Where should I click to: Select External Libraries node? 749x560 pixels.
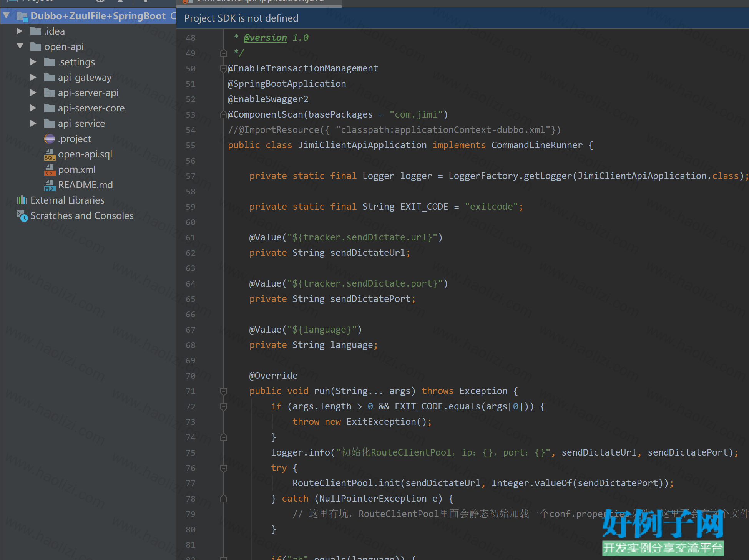point(67,200)
